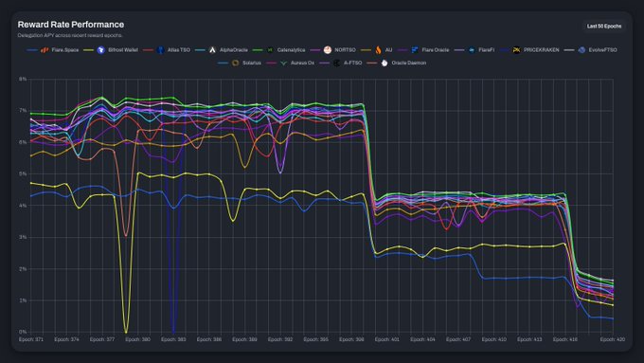
Task: Click the 4% y-axis label
Action: pyautogui.click(x=23, y=206)
